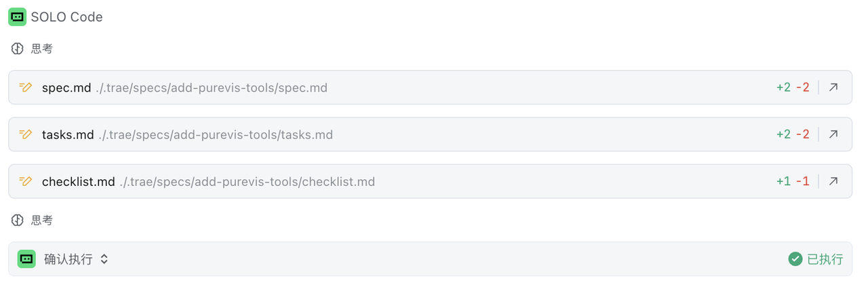The height and width of the screenshot is (287, 868).
Task: Open tasks.md using its arrow icon
Action: point(833,134)
